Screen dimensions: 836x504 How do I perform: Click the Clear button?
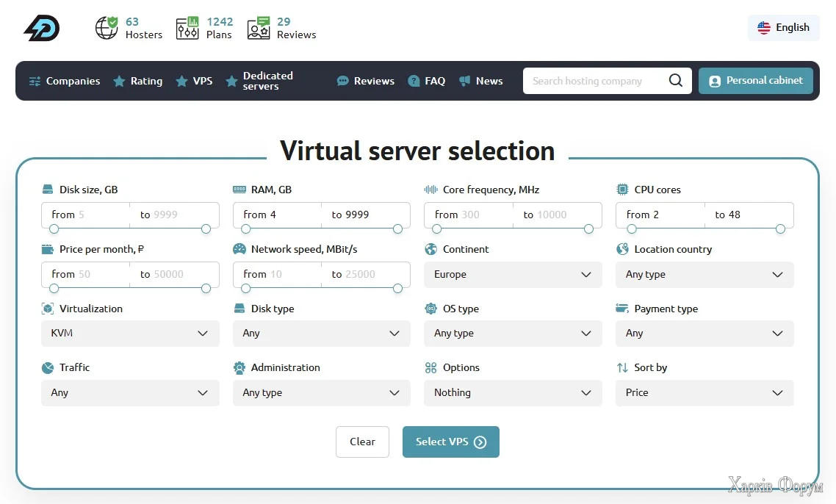point(362,442)
